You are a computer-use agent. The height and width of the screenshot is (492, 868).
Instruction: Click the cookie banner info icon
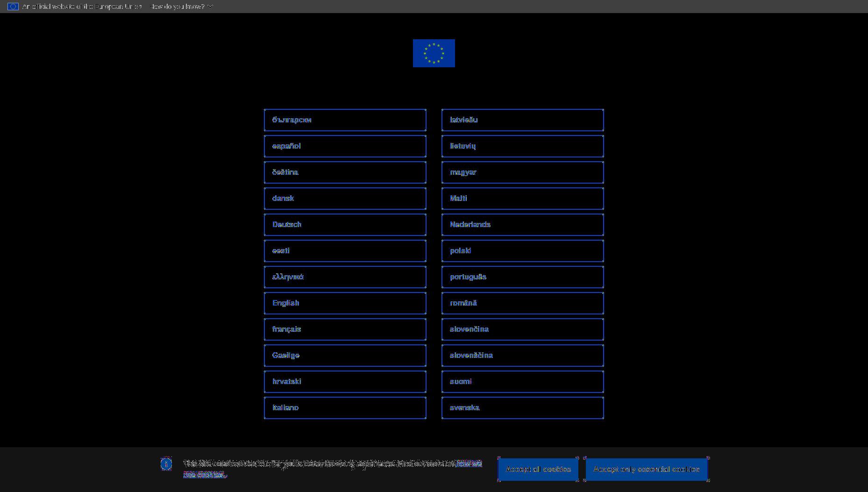(166, 464)
